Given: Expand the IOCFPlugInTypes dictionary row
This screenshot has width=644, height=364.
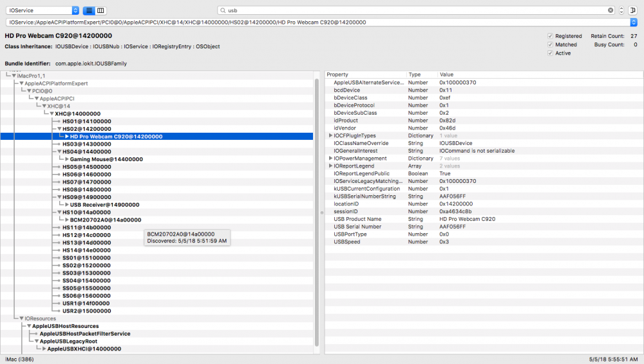Looking at the screenshot, I should pyautogui.click(x=330, y=135).
